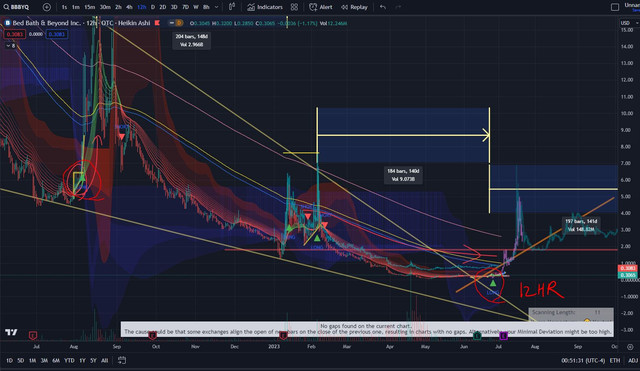This screenshot has width=640, height=371.
Task: Select the 15m timeframe
Action: pyautogui.click(x=89, y=7)
